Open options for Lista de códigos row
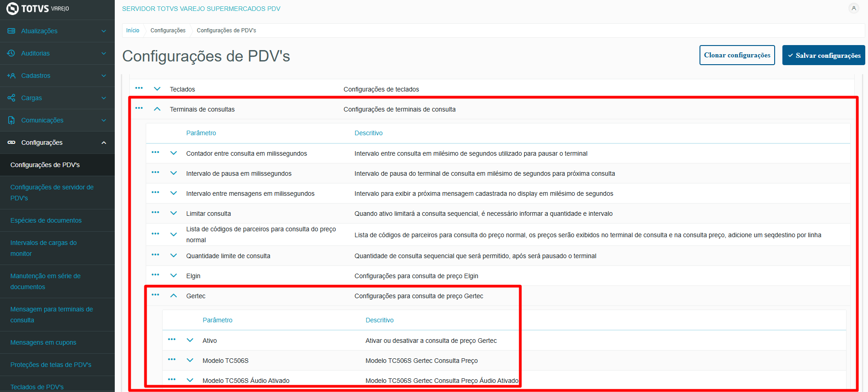Image resolution: width=868 pixels, height=392 pixels. point(155,234)
